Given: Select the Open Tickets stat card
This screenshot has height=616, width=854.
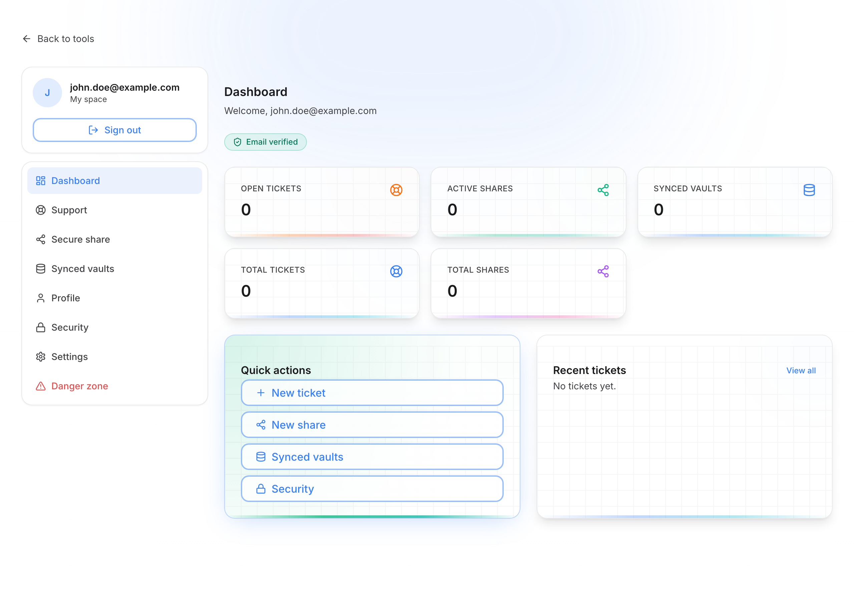Looking at the screenshot, I should point(322,202).
